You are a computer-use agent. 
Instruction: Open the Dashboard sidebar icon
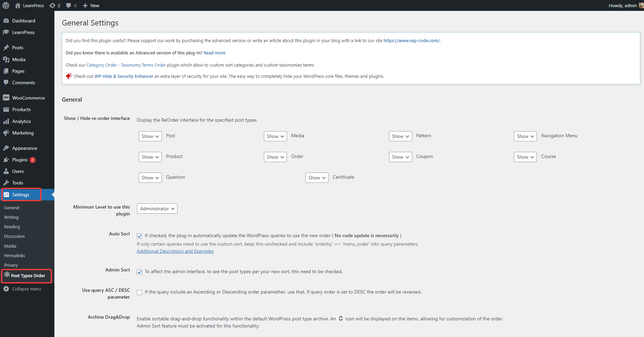(x=6, y=21)
